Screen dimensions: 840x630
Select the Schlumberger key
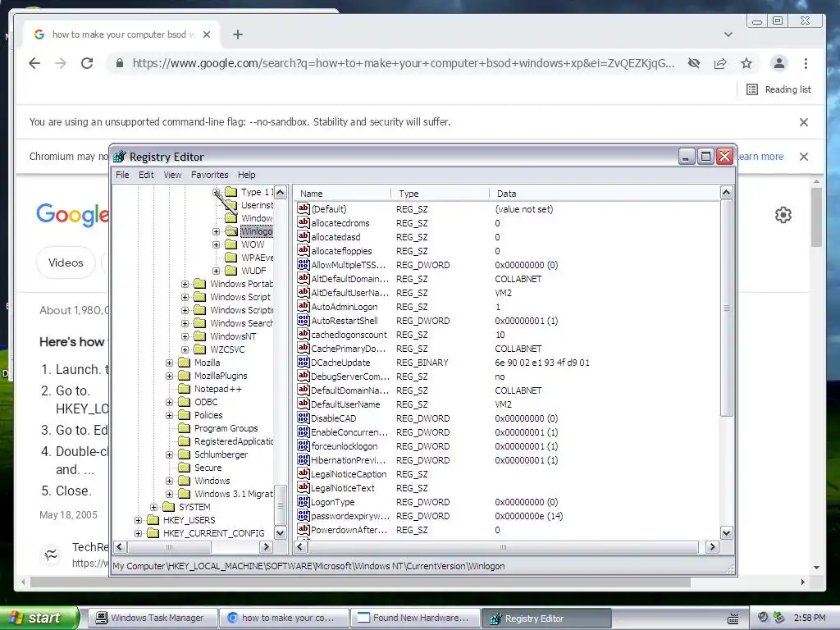[221, 454]
